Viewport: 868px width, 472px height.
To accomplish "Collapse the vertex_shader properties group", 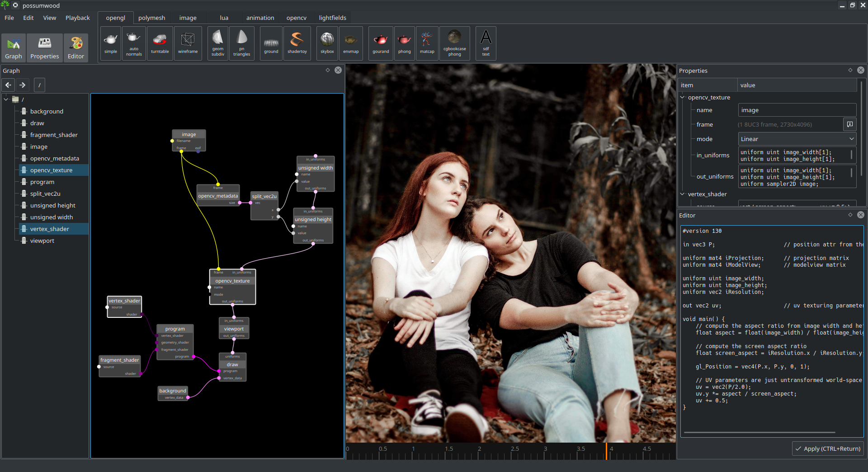I will click(x=683, y=194).
